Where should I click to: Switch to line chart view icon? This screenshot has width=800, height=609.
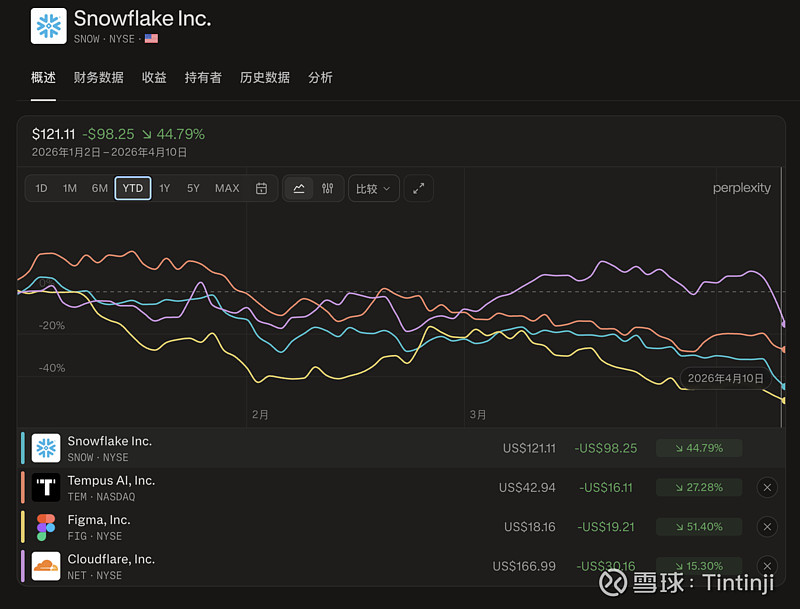(299, 188)
